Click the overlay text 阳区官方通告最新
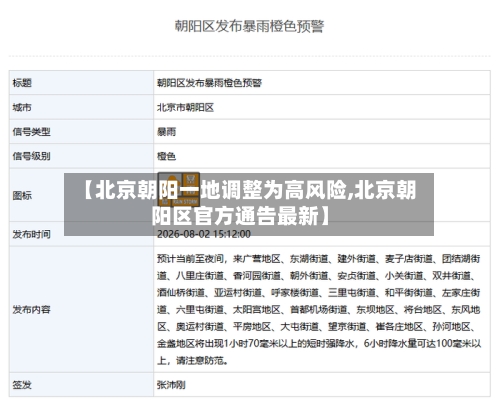The image size is (500, 410). click(235, 216)
